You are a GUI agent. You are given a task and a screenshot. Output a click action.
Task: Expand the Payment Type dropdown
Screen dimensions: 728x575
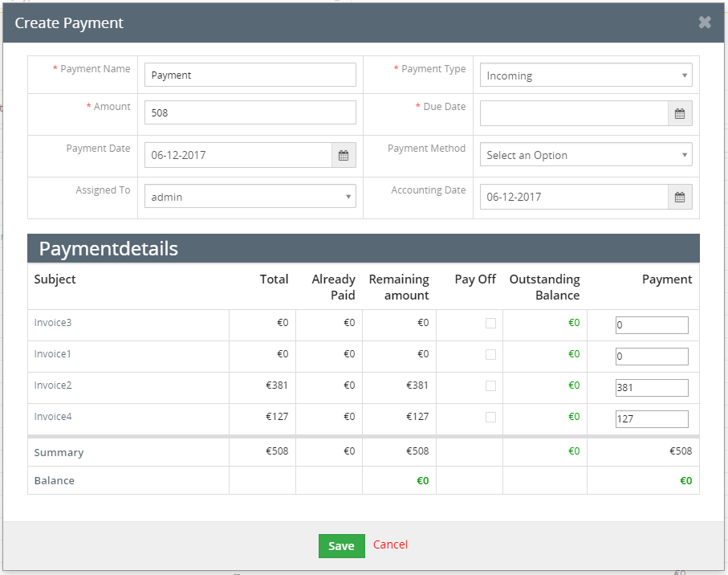coord(585,75)
